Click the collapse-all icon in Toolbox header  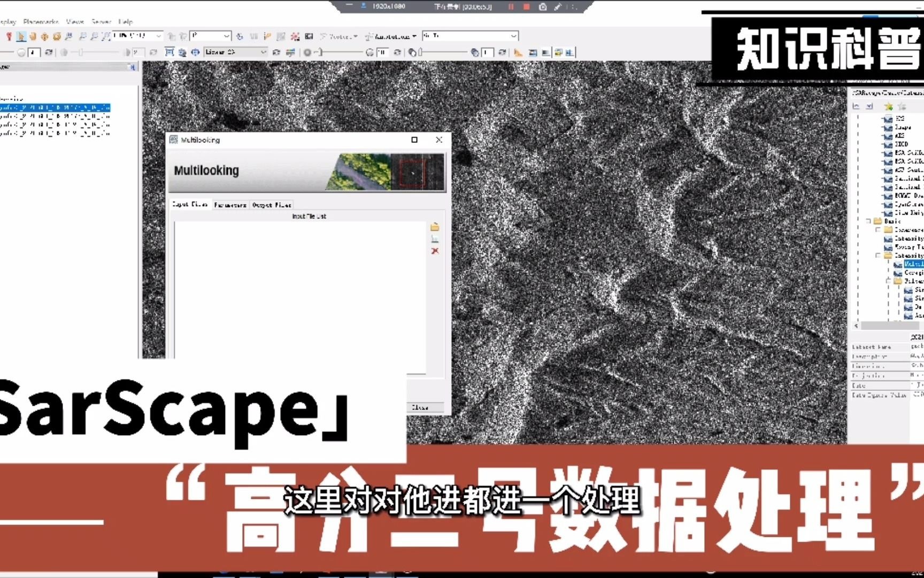click(856, 107)
